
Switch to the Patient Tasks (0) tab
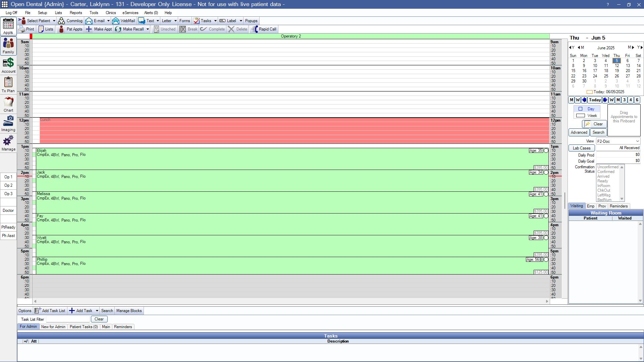84,327
